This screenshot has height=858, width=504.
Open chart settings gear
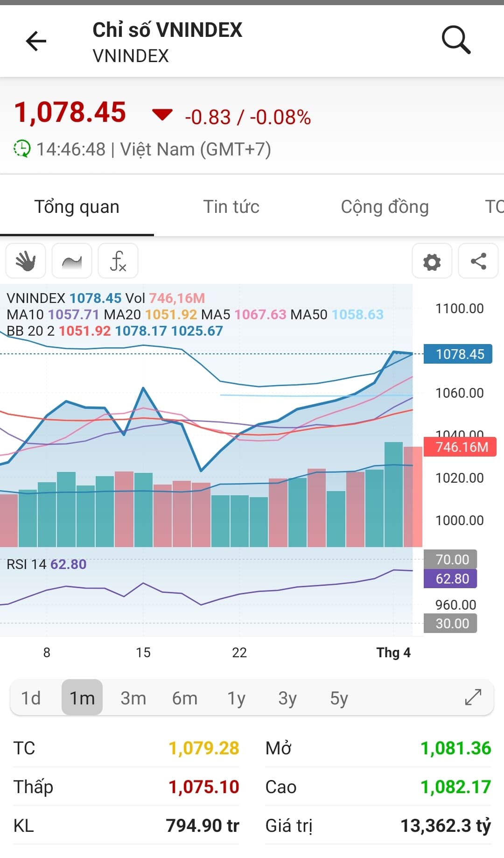[432, 261]
